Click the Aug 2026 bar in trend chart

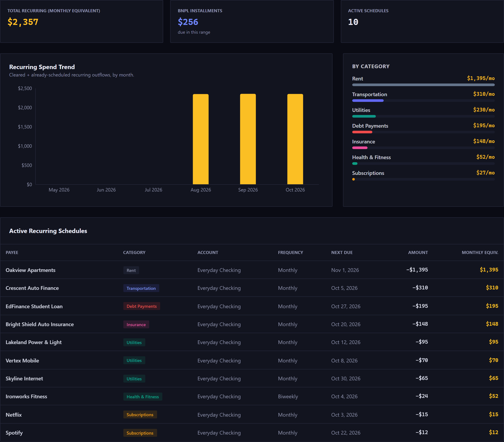tap(200, 139)
